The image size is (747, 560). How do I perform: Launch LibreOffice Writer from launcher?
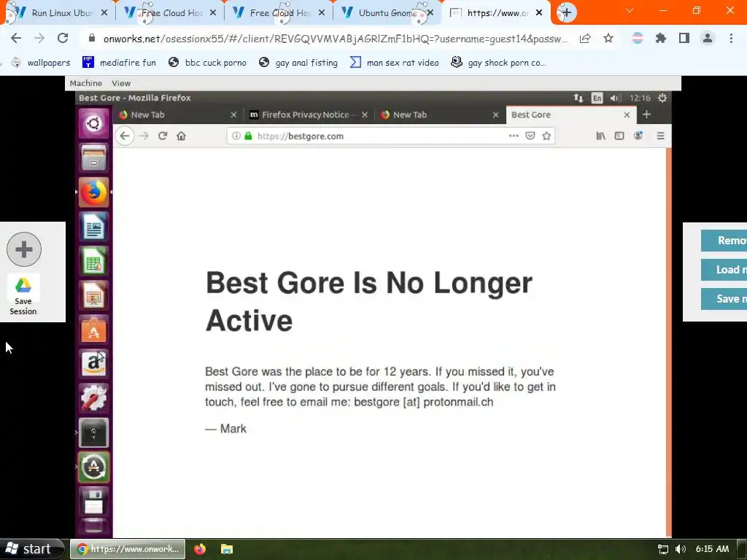93,226
